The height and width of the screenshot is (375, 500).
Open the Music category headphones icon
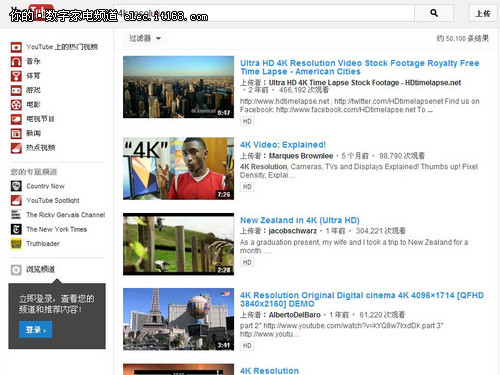coord(16,61)
